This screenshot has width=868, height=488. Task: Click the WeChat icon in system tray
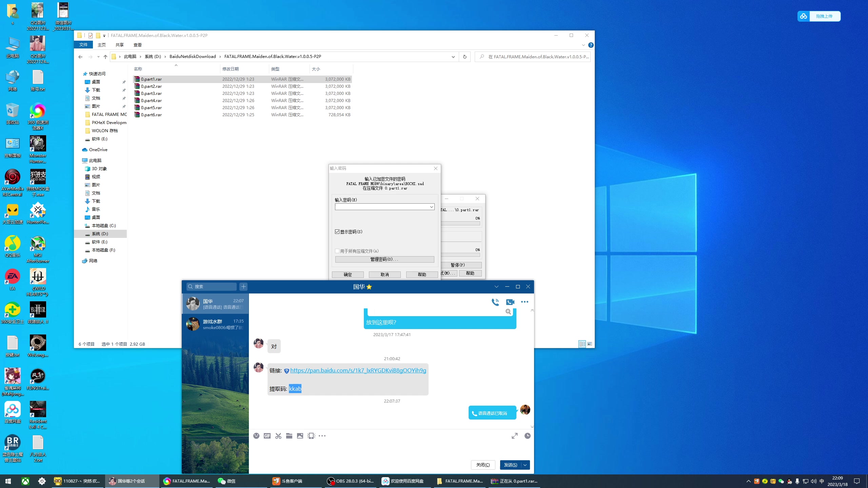pyautogui.click(x=781, y=481)
